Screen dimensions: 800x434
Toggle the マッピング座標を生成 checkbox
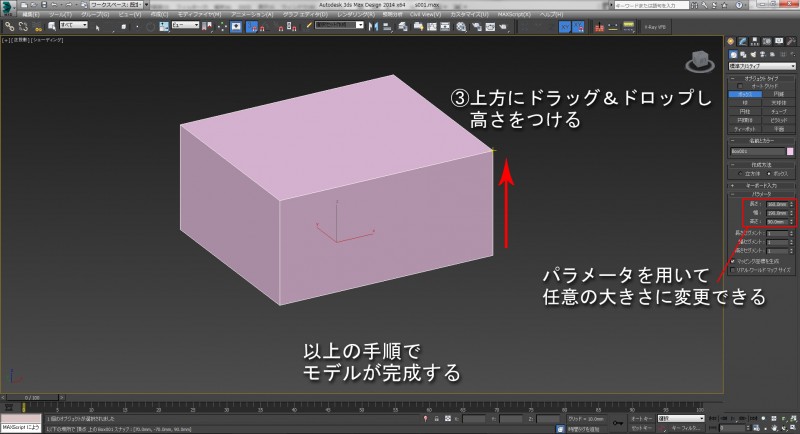pyautogui.click(x=733, y=261)
